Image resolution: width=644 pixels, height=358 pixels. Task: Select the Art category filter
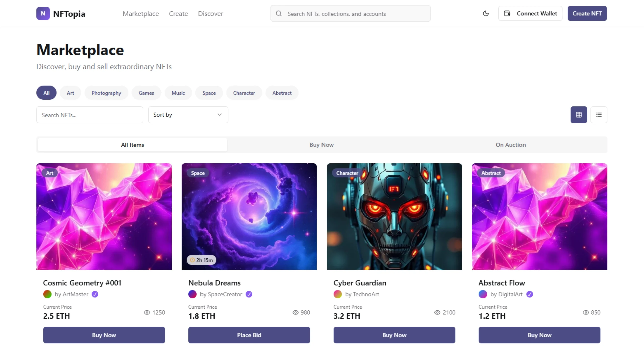pyautogui.click(x=70, y=93)
